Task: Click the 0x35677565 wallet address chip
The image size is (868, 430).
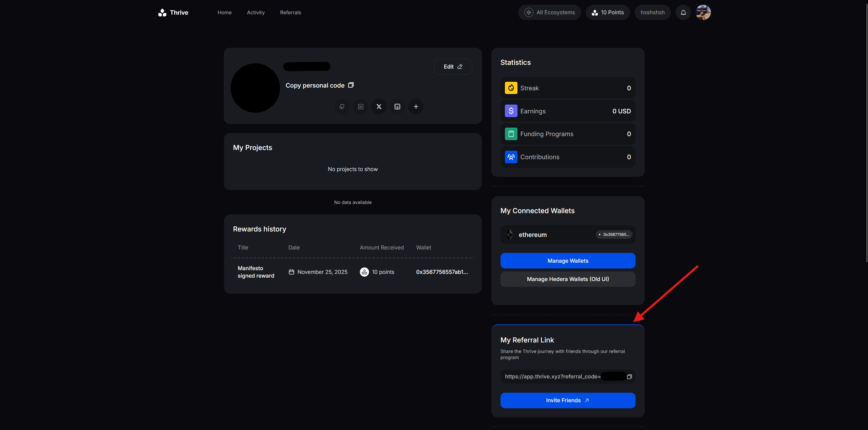Action: (614, 235)
